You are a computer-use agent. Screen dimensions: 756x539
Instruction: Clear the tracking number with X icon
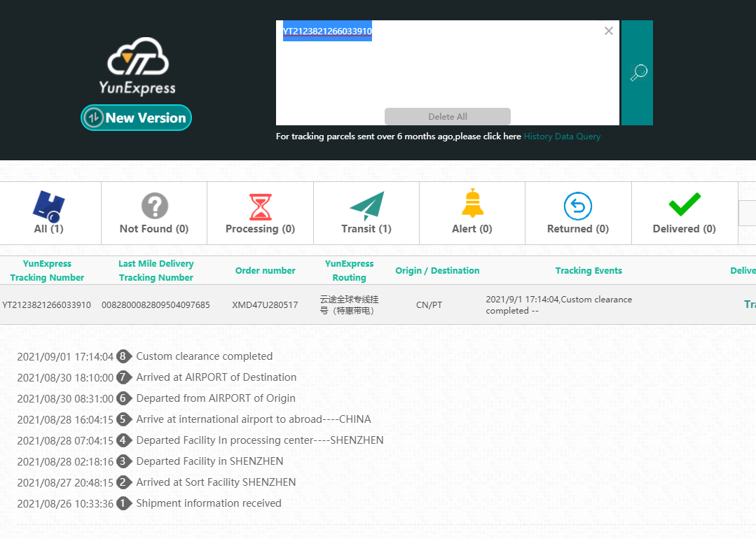pos(608,31)
